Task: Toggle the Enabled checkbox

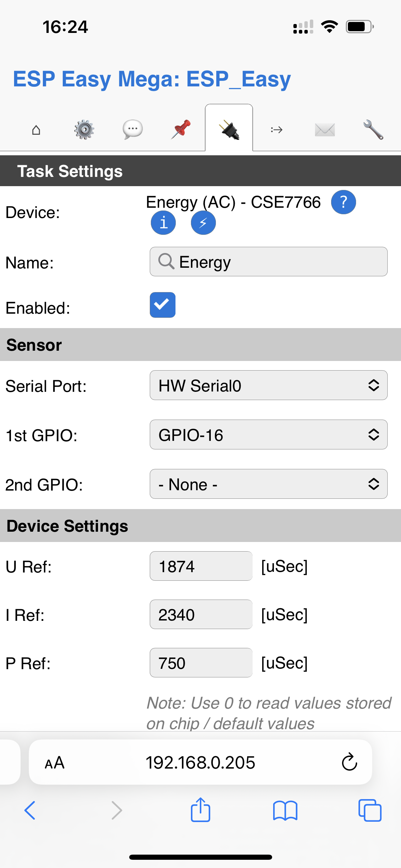Action: (x=163, y=305)
